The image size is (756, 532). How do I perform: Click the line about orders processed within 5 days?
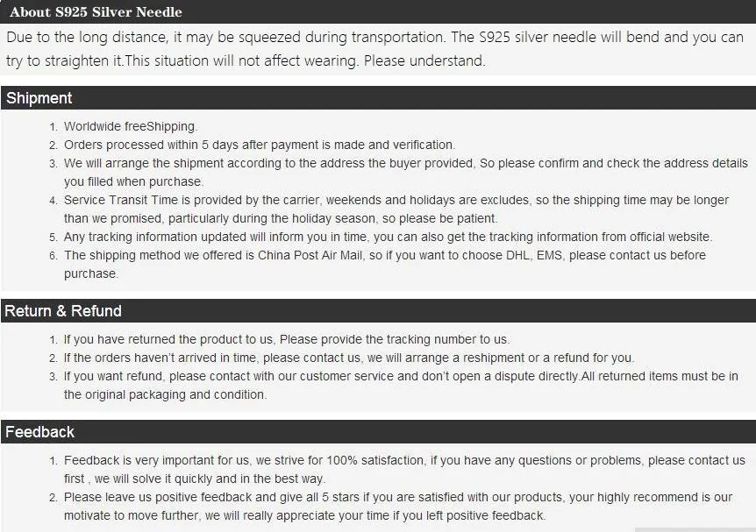point(260,145)
